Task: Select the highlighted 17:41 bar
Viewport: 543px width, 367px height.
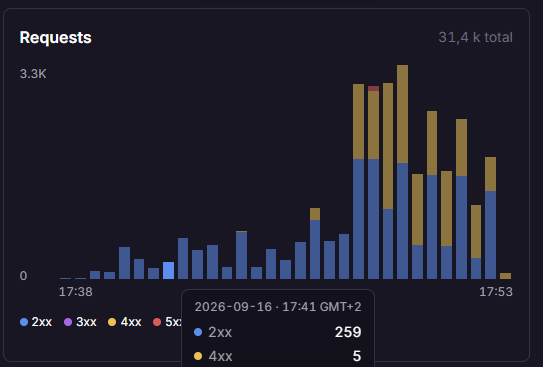Action: (168, 270)
